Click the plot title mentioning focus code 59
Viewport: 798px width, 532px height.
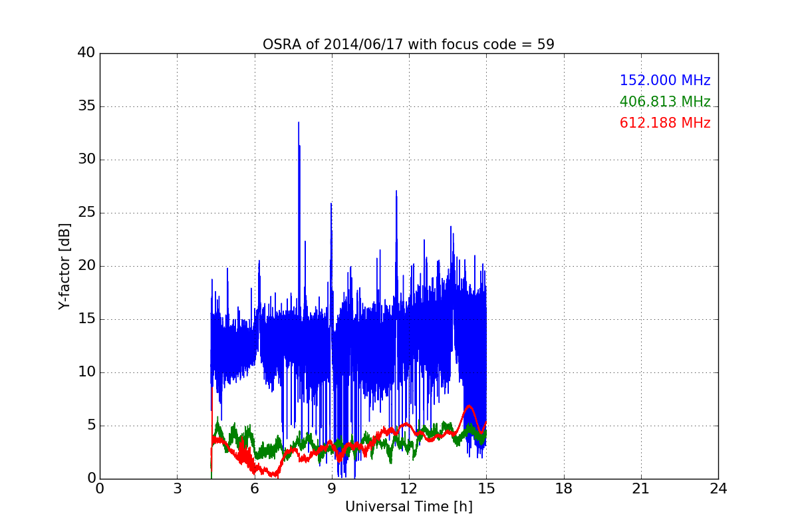pyautogui.click(x=408, y=45)
